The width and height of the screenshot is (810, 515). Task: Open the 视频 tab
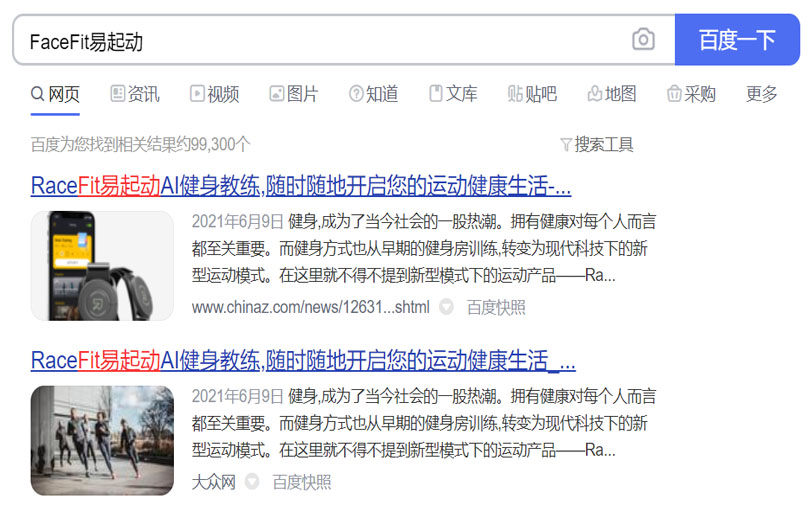(x=214, y=94)
